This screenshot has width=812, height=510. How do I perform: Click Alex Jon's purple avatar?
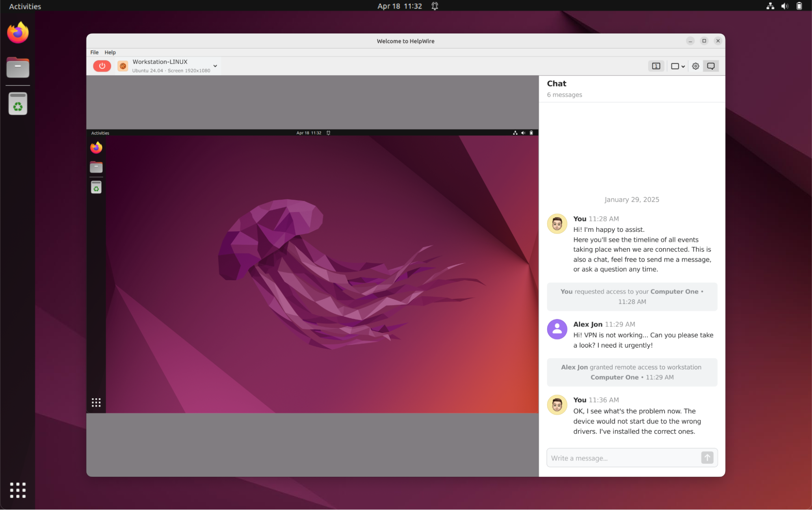557,329
